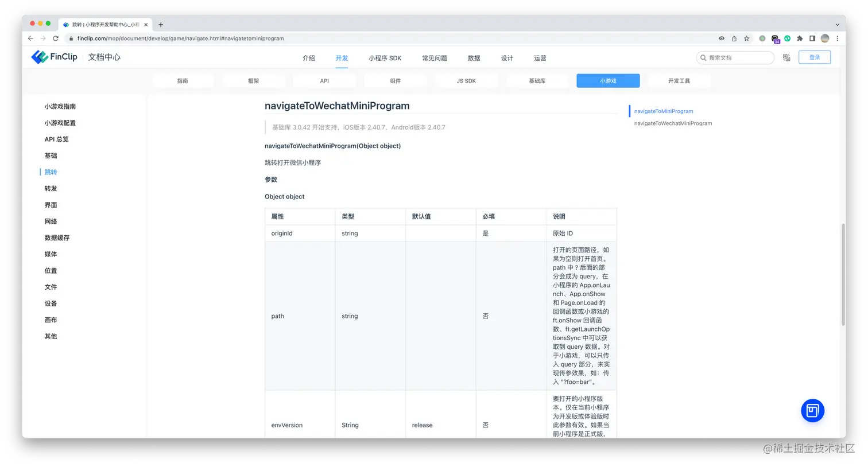
Task: Click the browser back arrow
Action: click(x=30, y=38)
